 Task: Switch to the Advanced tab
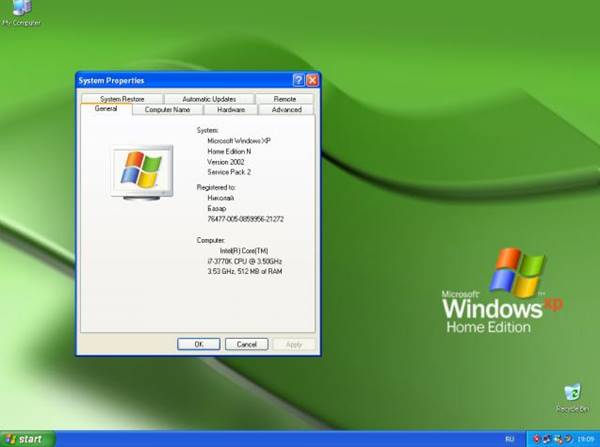287,109
